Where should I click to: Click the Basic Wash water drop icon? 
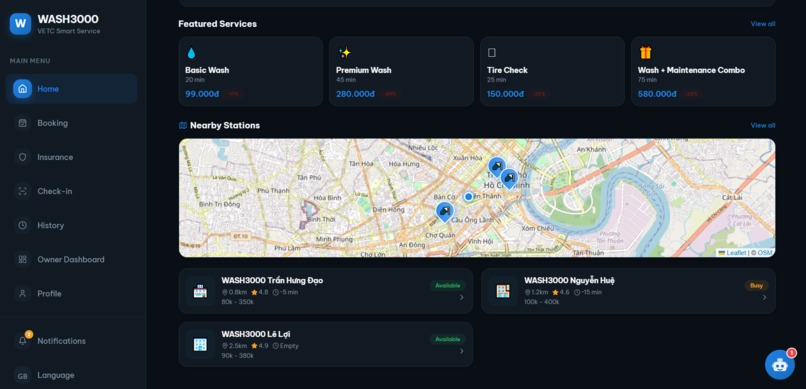coord(191,53)
